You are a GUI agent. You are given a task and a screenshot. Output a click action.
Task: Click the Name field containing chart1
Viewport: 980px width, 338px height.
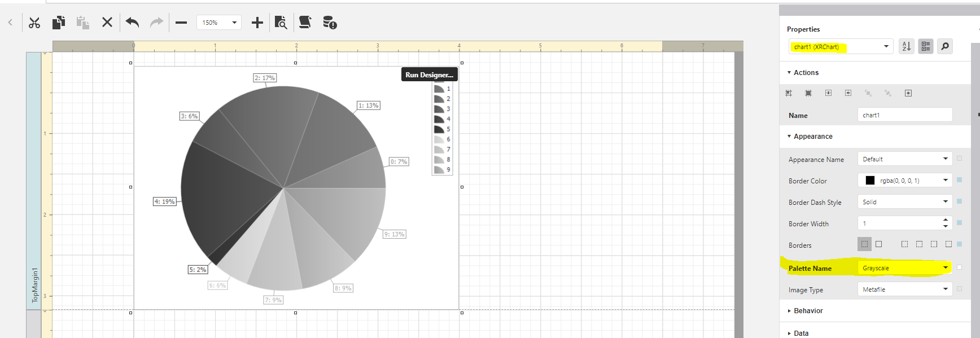point(905,115)
